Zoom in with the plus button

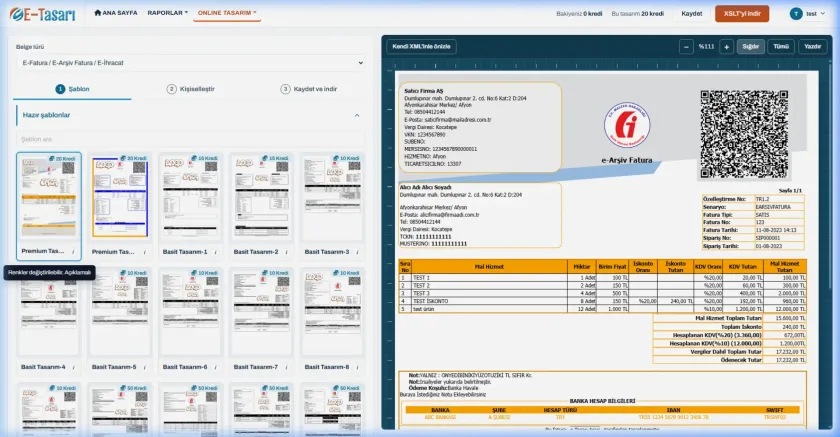(726, 47)
